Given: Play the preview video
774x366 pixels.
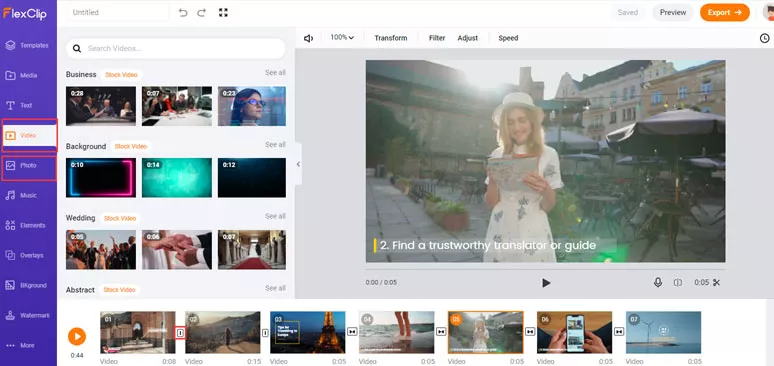Looking at the screenshot, I should (545, 283).
